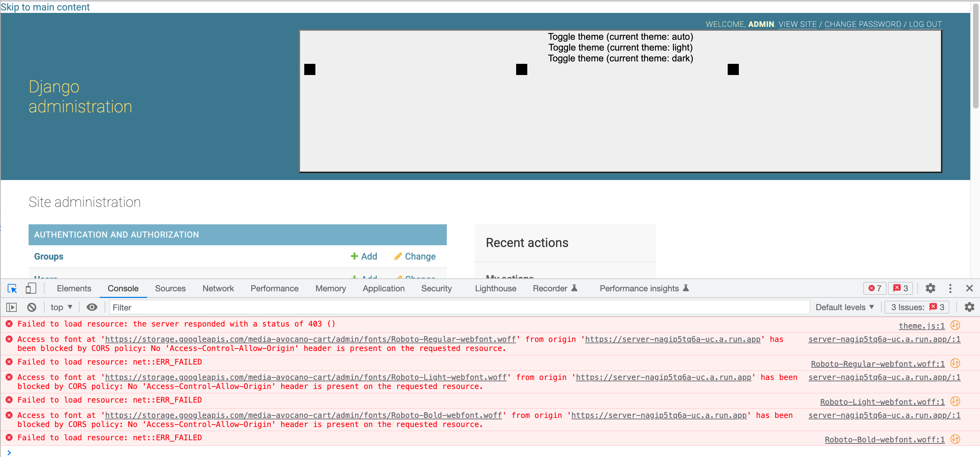Open DevTools settings gear icon
The width and height of the screenshot is (980, 457).
[x=930, y=288]
